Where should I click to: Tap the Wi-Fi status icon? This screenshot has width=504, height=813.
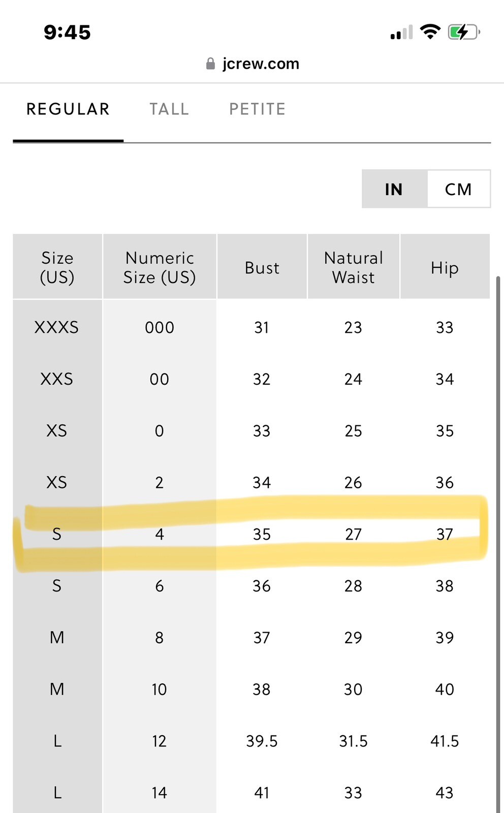click(x=430, y=32)
